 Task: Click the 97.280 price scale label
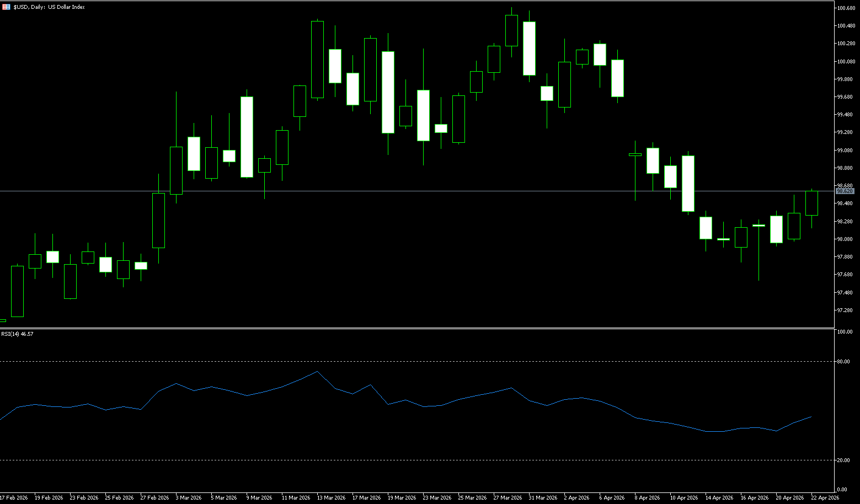(845, 310)
